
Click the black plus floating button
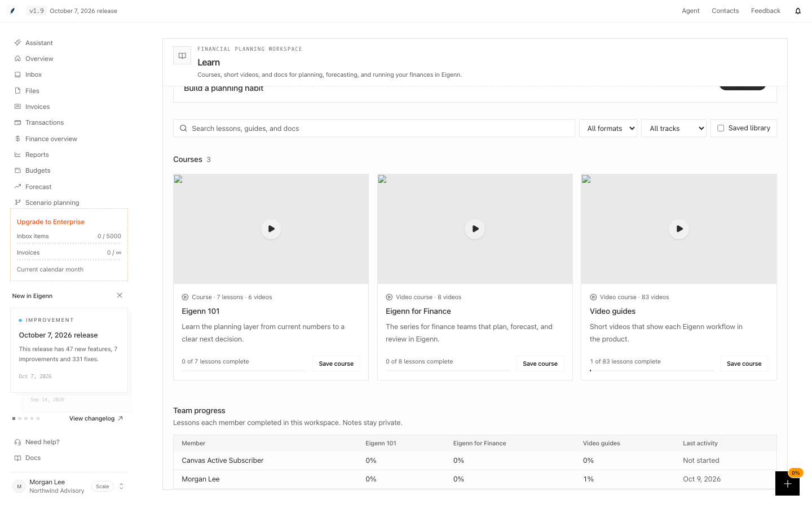click(787, 484)
